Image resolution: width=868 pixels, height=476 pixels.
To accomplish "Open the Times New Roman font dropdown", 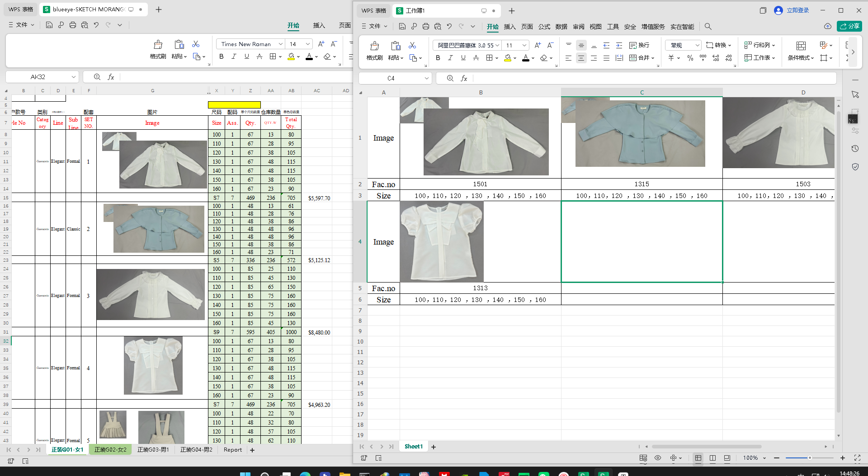I will tap(280, 44).
